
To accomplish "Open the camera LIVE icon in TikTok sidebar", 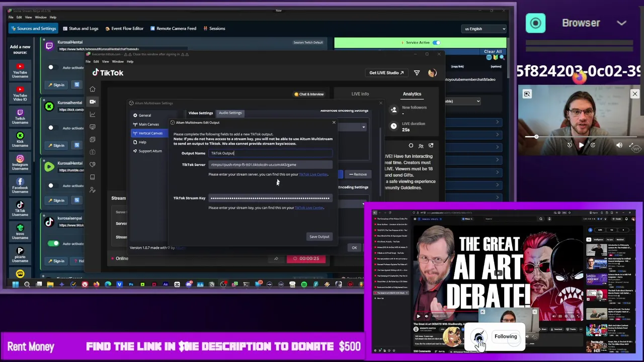I will pyautogui.click(x=93, y=102).
